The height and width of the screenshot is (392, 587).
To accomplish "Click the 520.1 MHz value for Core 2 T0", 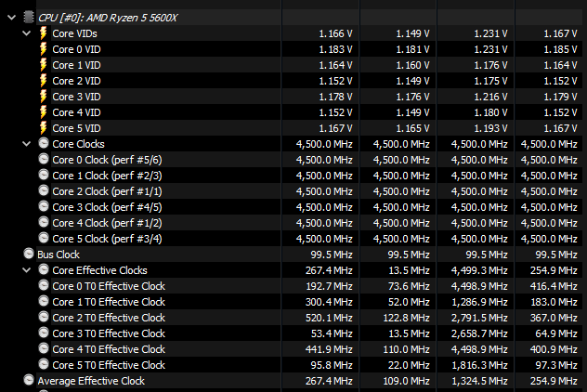I will click(329, 317).
